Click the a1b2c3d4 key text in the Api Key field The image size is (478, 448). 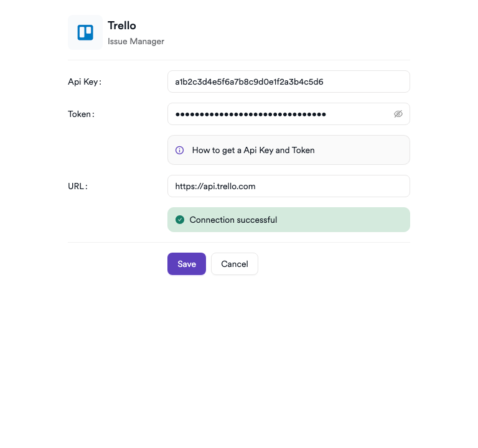(249, 82)
